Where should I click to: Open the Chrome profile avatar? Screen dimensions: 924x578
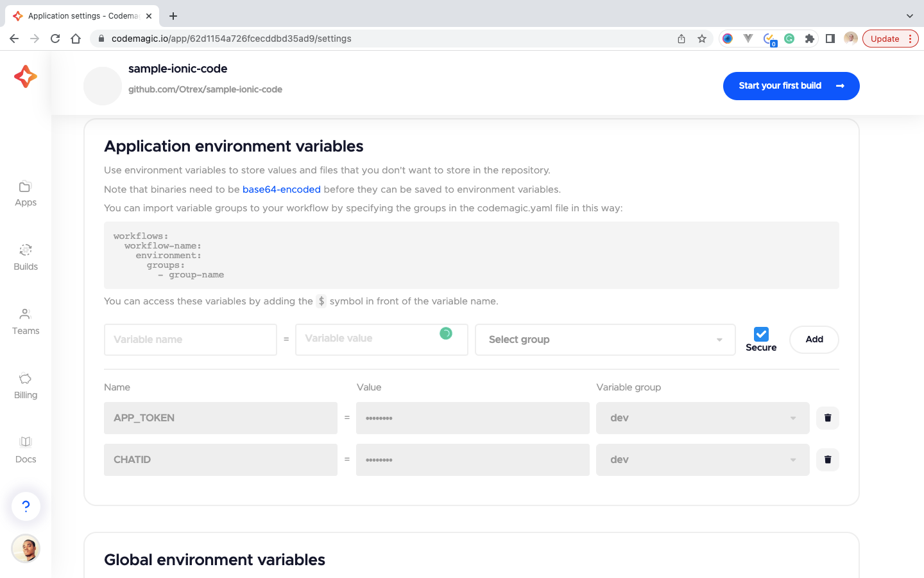pyautogui.click(x=851, y=39)
